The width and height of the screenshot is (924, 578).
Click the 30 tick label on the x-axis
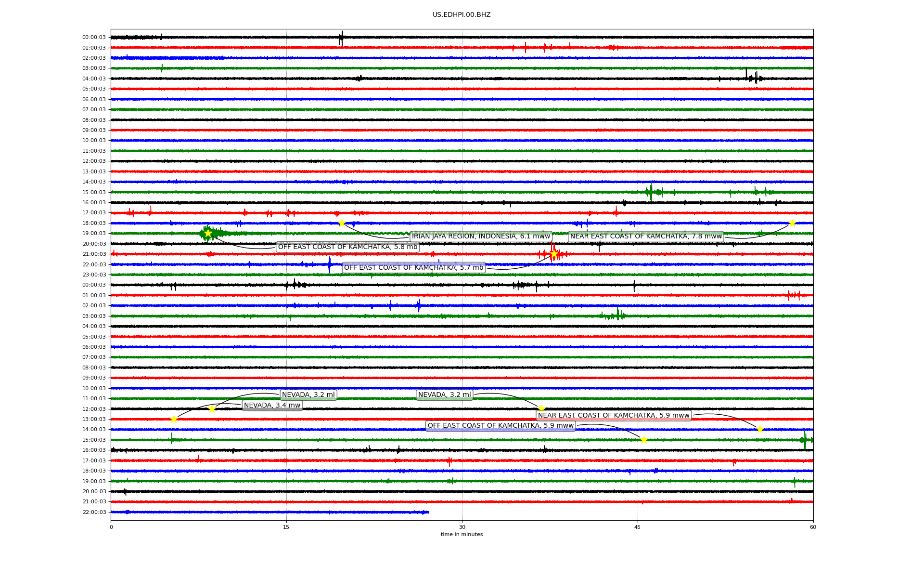[462, 527]
